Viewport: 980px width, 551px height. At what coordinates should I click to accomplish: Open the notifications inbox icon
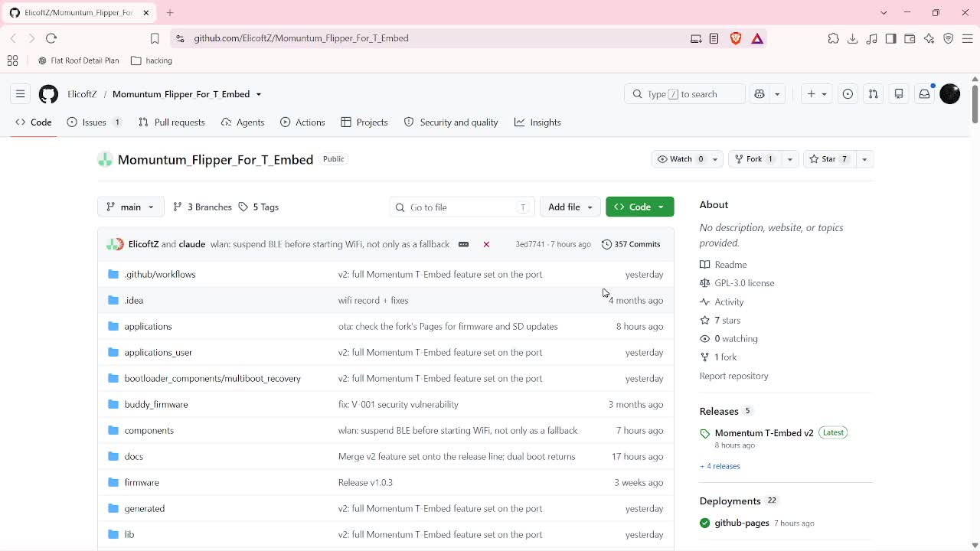[x=925, y=94]
